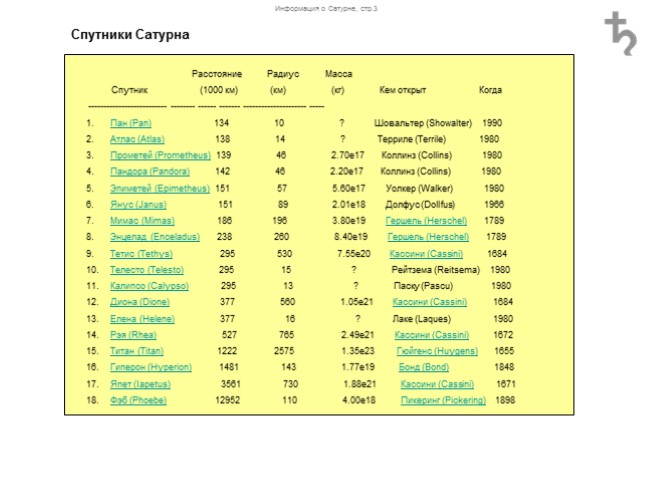This screenshot has width=653, height=490.
Task: Open the Титан (Titan) link
Action: pyautogui.click(x=137, y=351)
